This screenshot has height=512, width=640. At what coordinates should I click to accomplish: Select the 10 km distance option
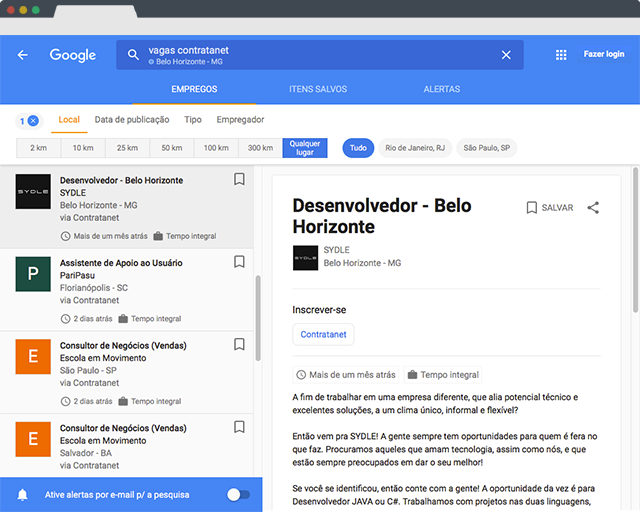pyautogui.click(x=82, y=148)
